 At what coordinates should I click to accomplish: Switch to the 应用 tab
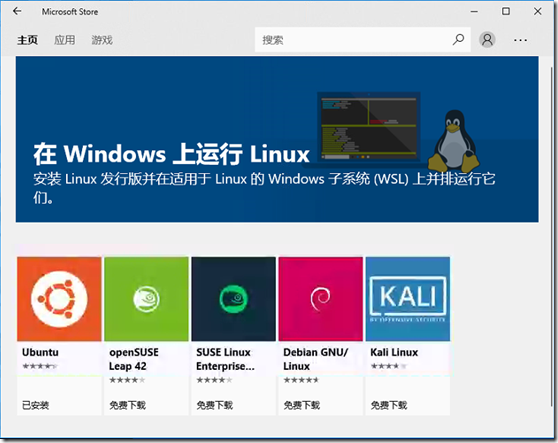(x=64, y=40)
